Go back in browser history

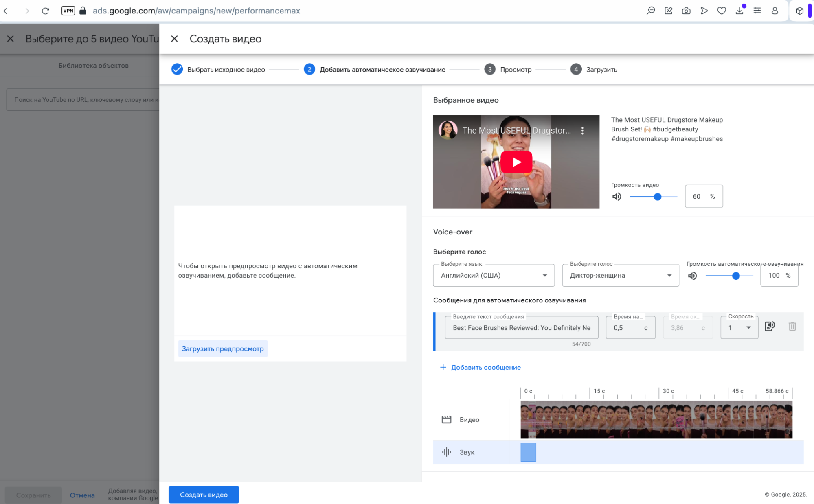point(6,11)
